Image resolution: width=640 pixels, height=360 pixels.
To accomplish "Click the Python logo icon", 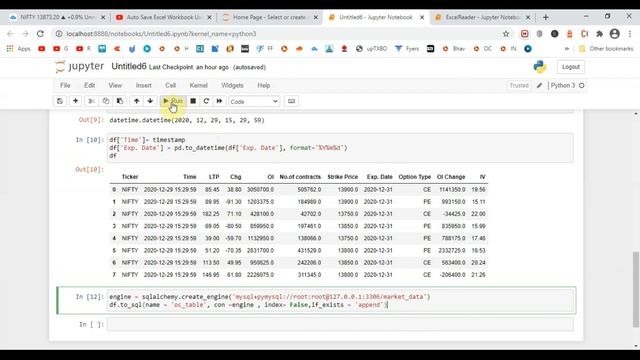I will pyautogui.click(x=540, y=67).
